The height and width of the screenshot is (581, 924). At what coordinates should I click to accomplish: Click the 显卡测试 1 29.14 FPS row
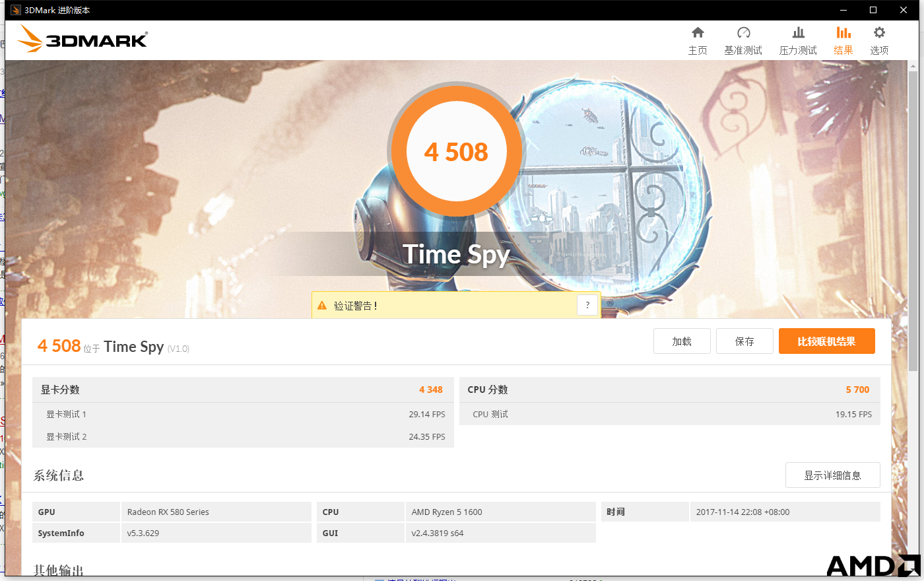(x=243, y=414)
